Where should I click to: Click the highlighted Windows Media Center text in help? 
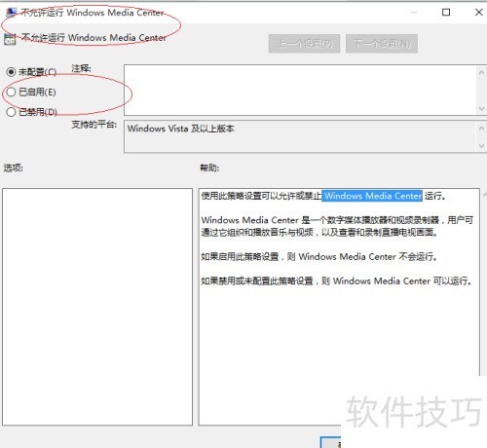click(372, 196)
